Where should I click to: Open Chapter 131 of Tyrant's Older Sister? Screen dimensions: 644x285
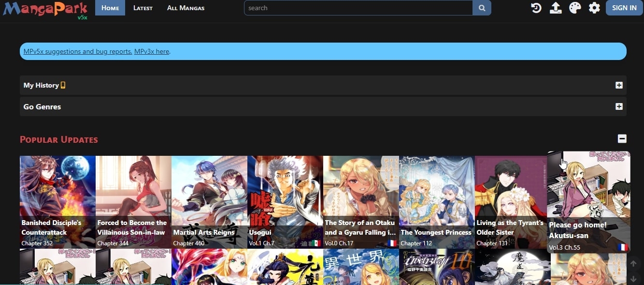[492, 243]
